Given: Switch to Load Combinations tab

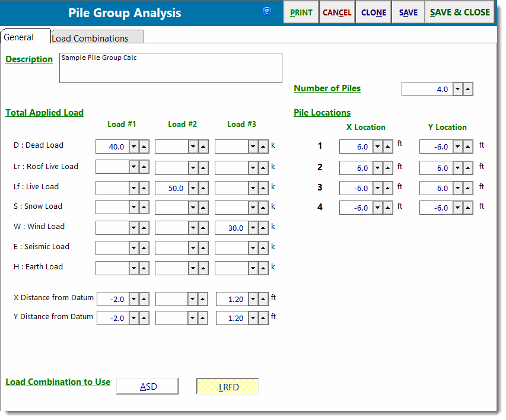Looking at the screenshot, I should click(97, 38).
